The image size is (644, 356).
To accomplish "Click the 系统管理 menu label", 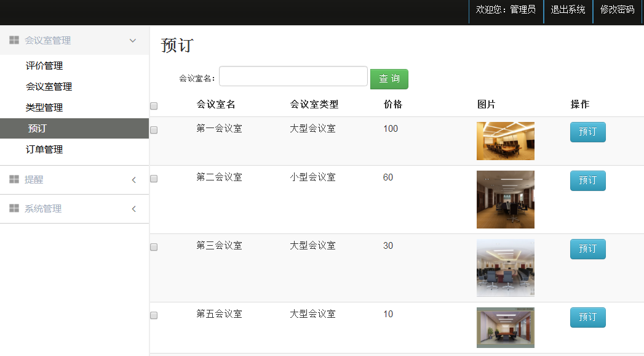I will [x=43, y=209].
